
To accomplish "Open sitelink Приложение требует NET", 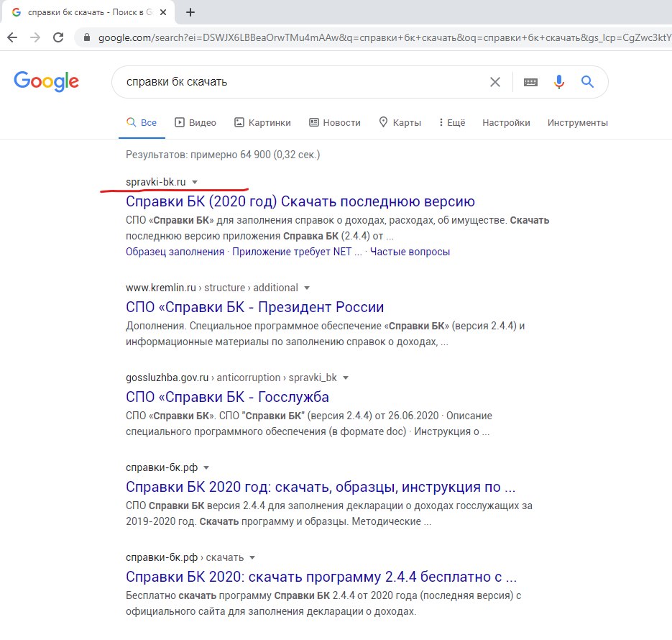I will tap(297, 252).
